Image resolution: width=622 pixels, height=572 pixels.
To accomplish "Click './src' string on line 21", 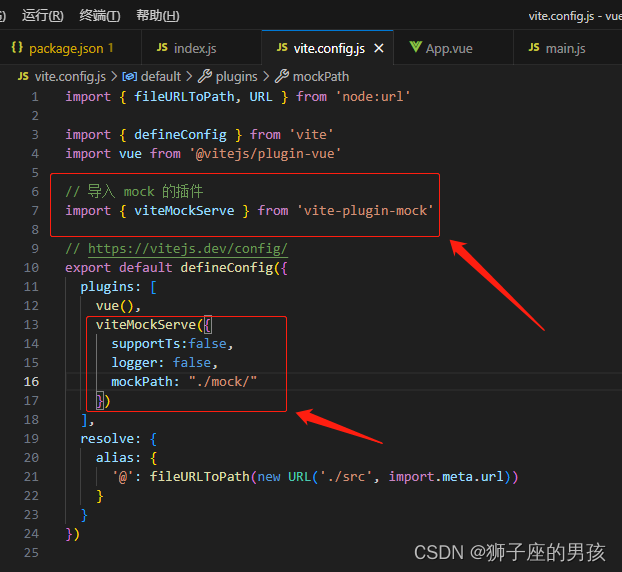I will pyautogui.click(x=346, y=476).
